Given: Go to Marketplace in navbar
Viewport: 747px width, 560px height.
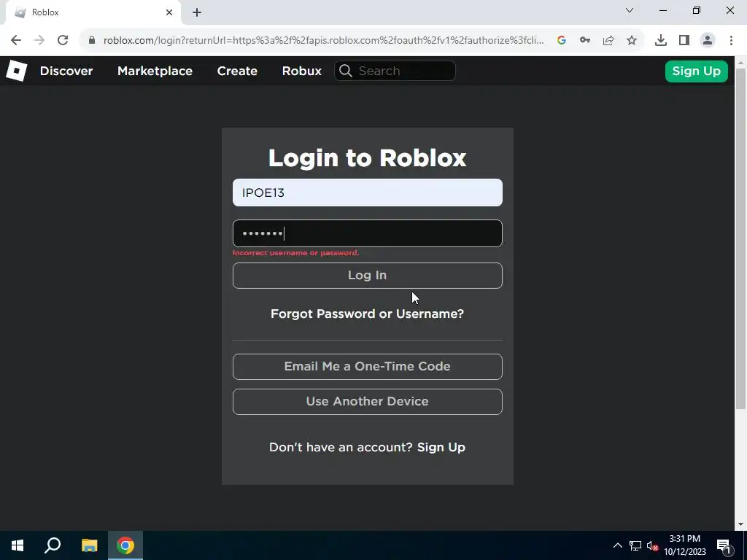Looking at the screenshot, I should 155,71.
